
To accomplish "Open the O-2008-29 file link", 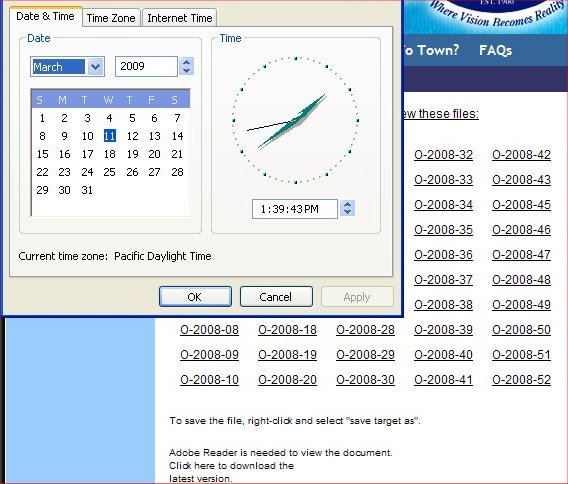I will tap(365, 355).
